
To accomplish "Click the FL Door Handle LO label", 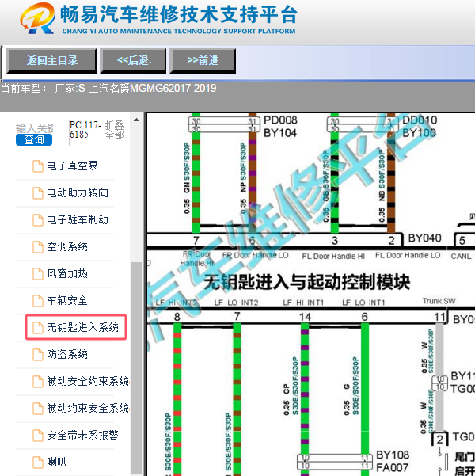I will [x=408, y=255].
